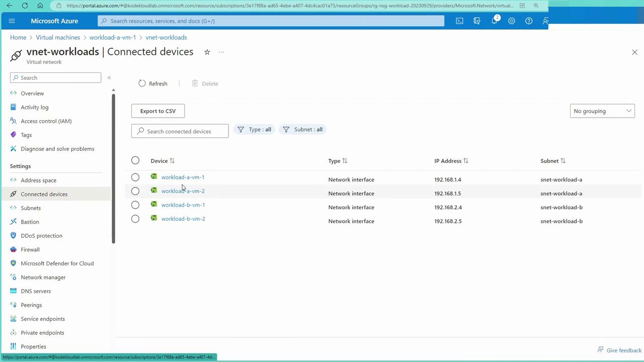This screenshot has width=644, height=362.
Task: Open the Type filter pill
Action: [255, 130]
